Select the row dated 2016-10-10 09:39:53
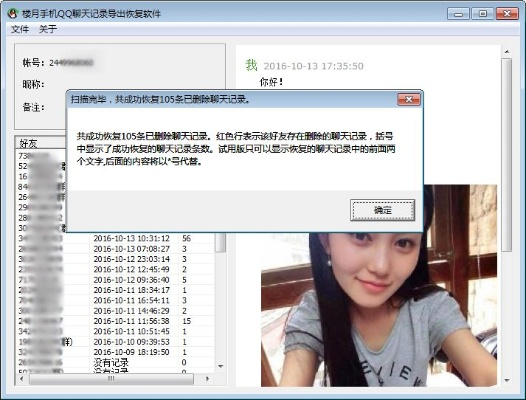 115,342
